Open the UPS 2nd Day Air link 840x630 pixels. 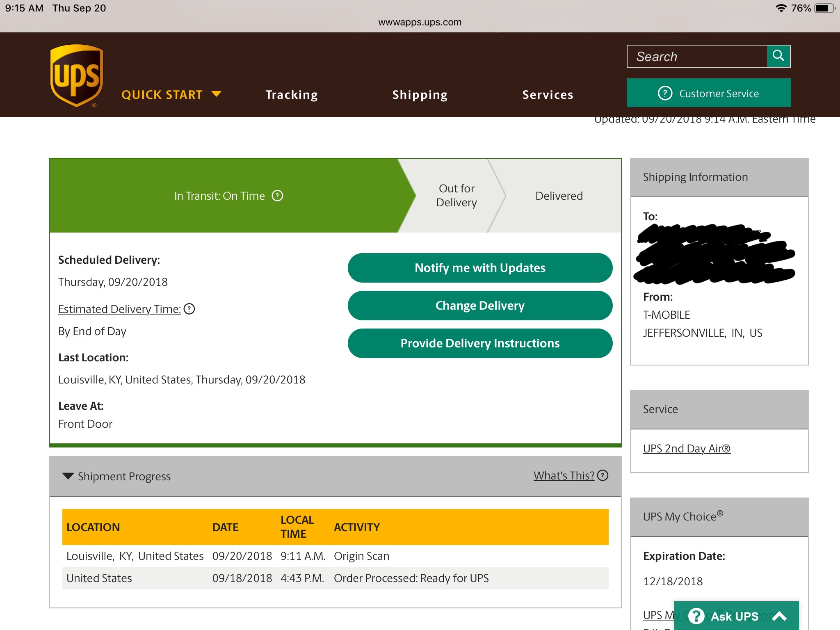click(687, 448)
